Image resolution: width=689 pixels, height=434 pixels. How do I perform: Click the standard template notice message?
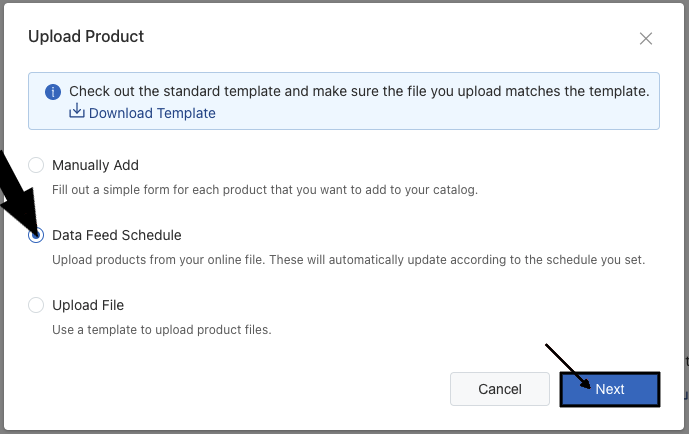pos(360,91)
